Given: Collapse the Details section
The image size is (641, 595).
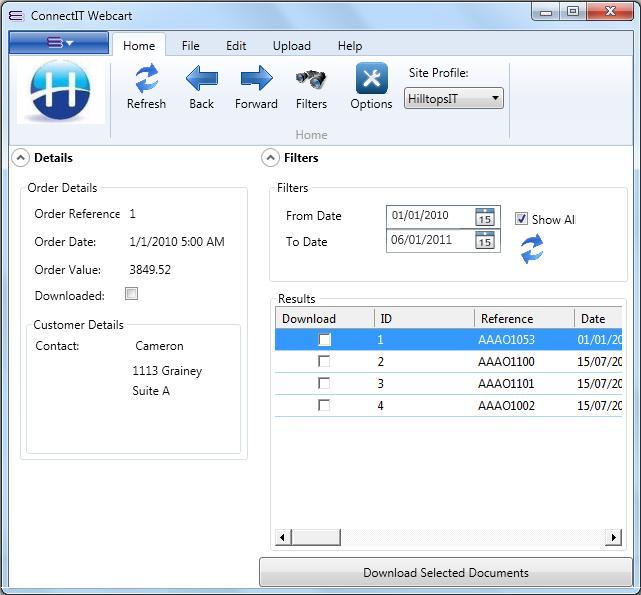Looking at the screenshot, I should tap(19, 158).
